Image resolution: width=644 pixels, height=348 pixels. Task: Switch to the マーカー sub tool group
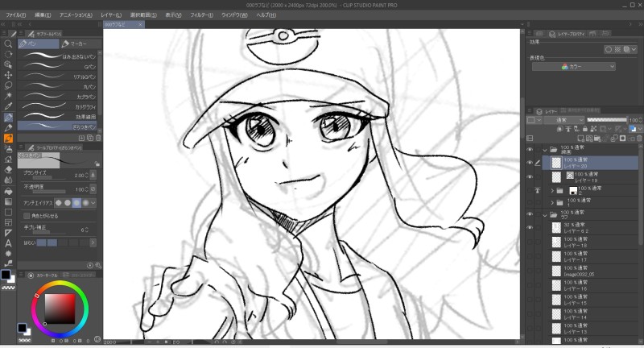tap(80, 43)
